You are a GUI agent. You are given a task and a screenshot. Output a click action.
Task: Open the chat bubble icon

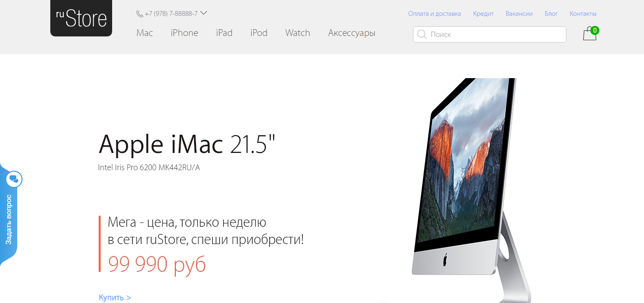14,179
